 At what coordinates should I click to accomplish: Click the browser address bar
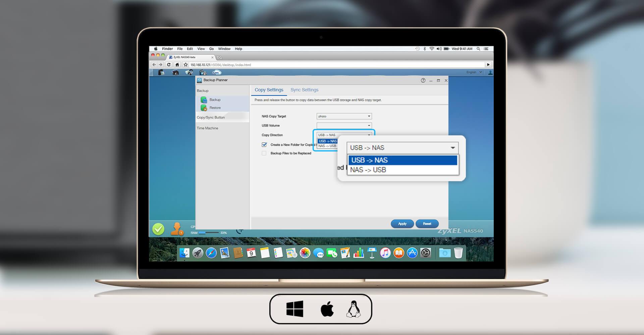(335, 65)
